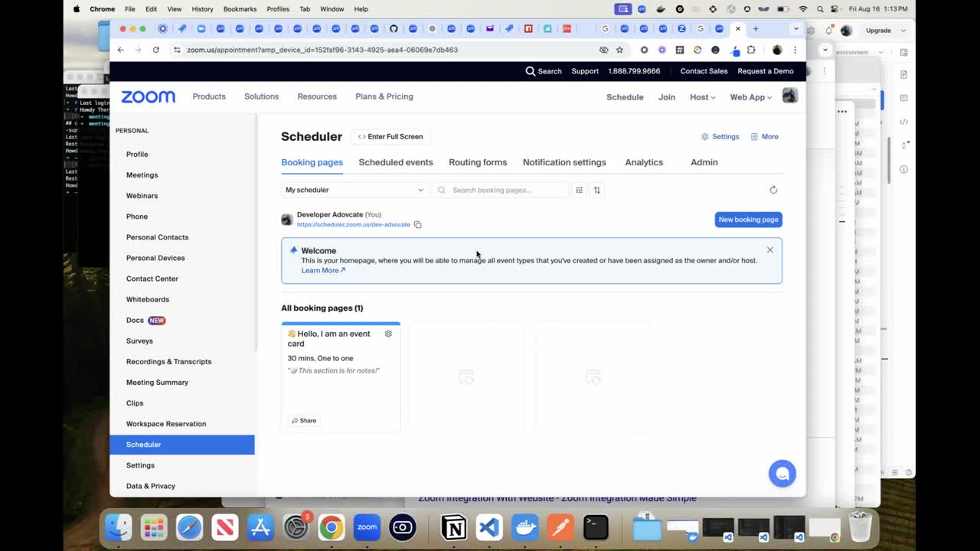Screen dimensions: 980x551
Task: Open Zoom app in the Dock
Action: pyautogui.click(x=367, y=527)
